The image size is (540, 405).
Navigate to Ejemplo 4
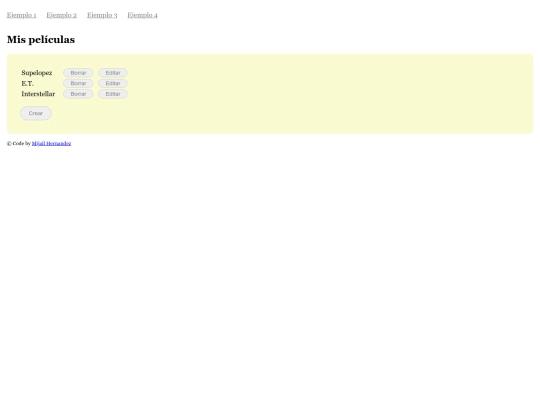[x=143, y=15]
